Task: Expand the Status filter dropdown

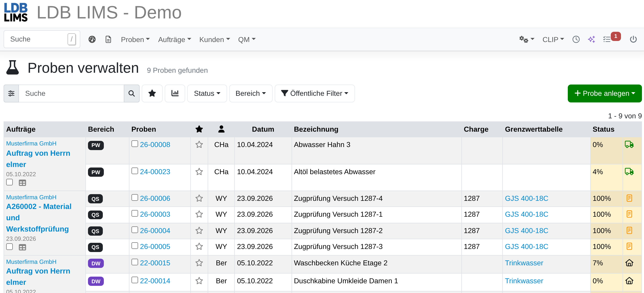Action: click(207, 93)
